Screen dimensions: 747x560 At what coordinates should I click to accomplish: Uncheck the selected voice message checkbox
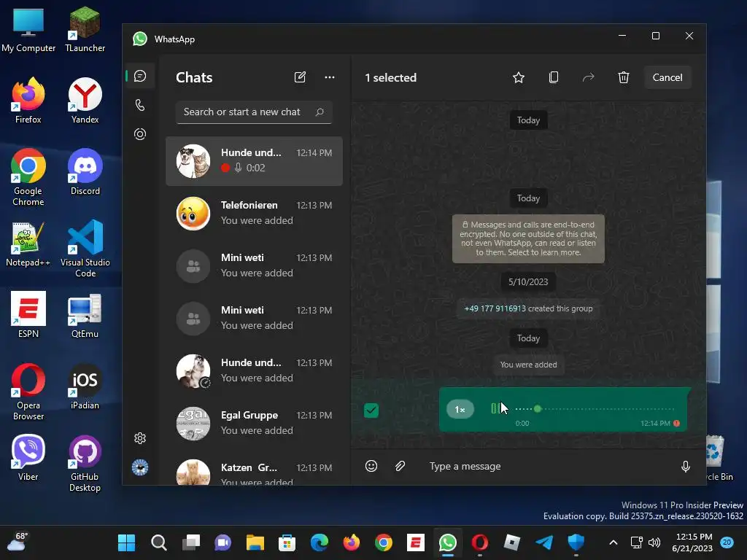click(371, 410)
